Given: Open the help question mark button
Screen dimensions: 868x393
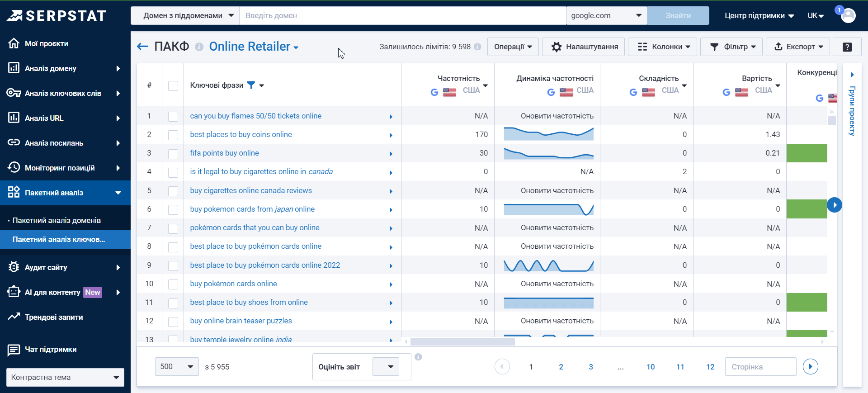Looking at the screenshot, I should (847, 47).
